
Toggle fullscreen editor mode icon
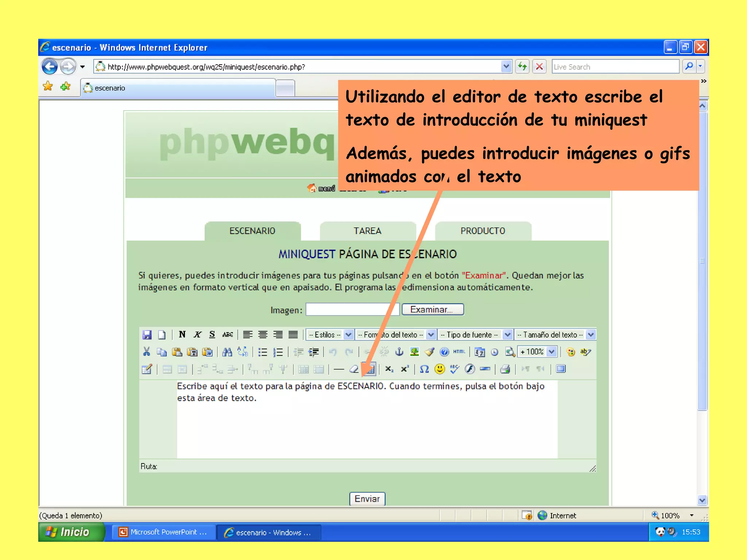pos(561,369)
